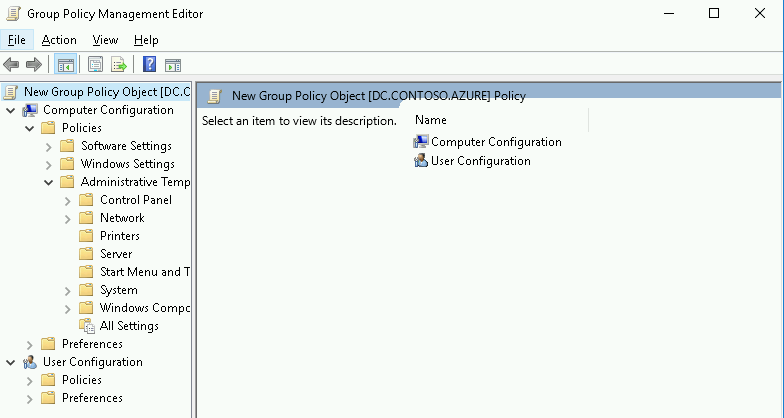Select Computer Configuration label in tree
Viewport: 784px width, 418px height.
(108, 110)
